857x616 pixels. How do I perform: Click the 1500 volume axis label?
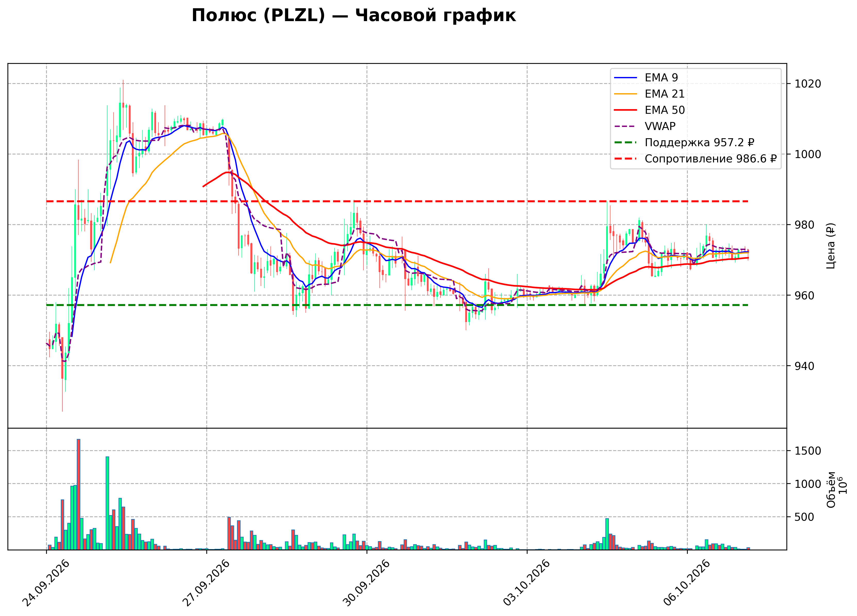click(808, 451)
